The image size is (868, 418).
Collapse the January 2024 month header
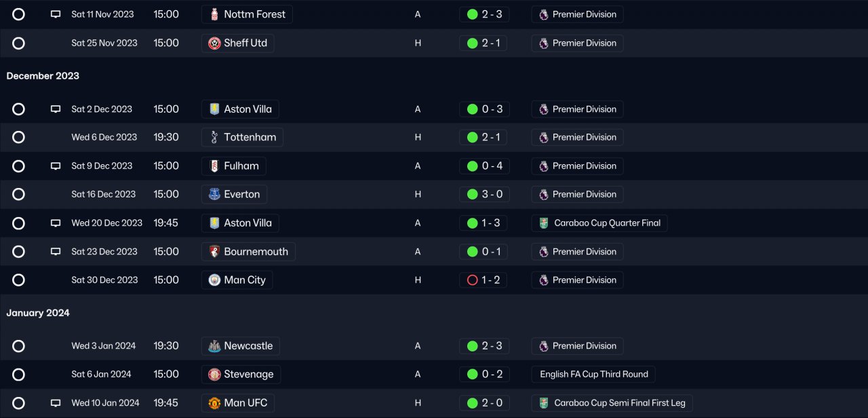point(38,313)
